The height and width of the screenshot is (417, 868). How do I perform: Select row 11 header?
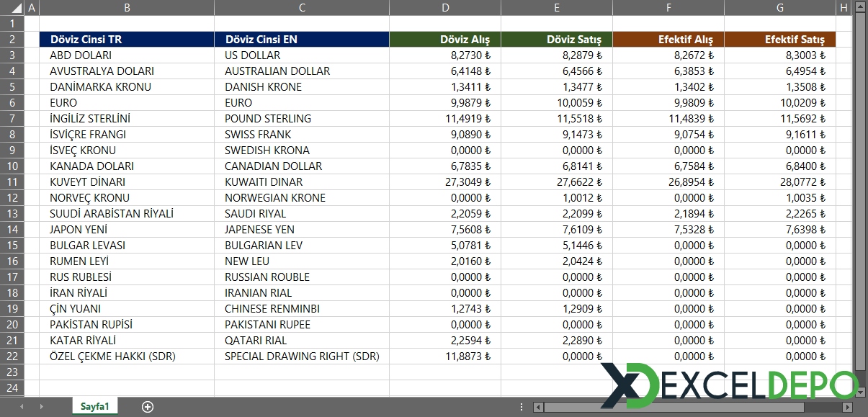[x=12, y=182]
